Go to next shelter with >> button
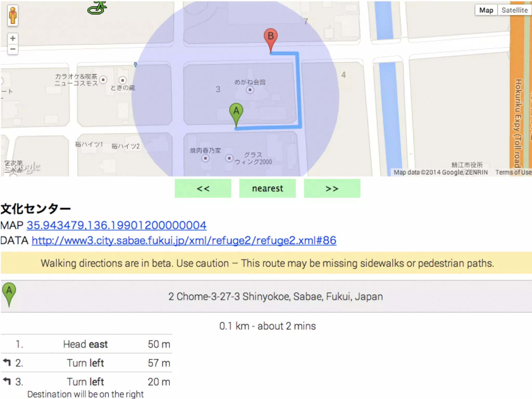 pos(332,188)
